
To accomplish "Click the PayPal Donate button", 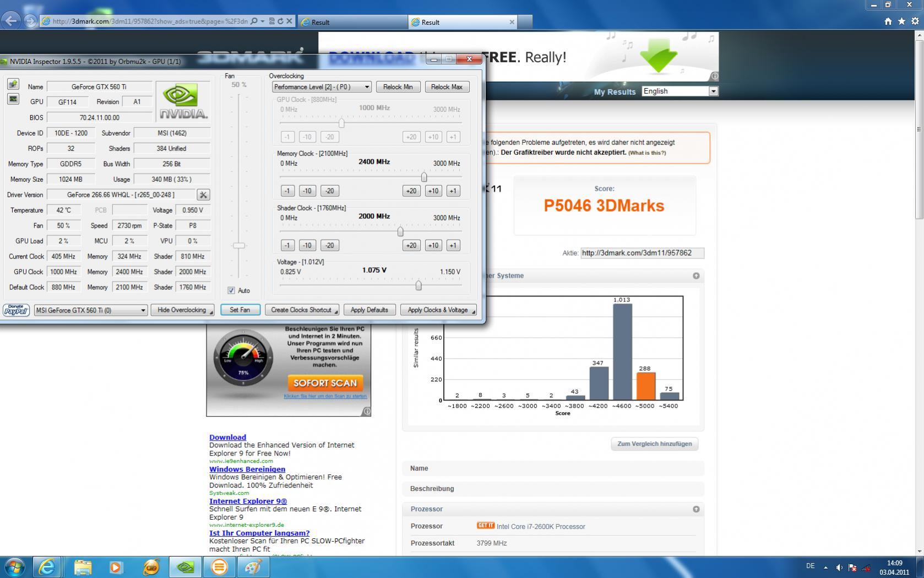I will (x=16, y=310).
